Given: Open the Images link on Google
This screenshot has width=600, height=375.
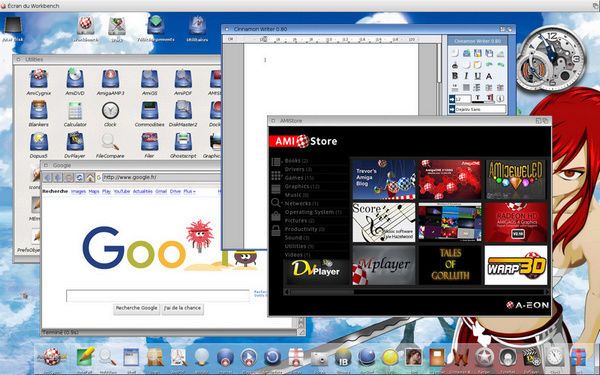Looking at the screenshot, I should click(78, 191).
